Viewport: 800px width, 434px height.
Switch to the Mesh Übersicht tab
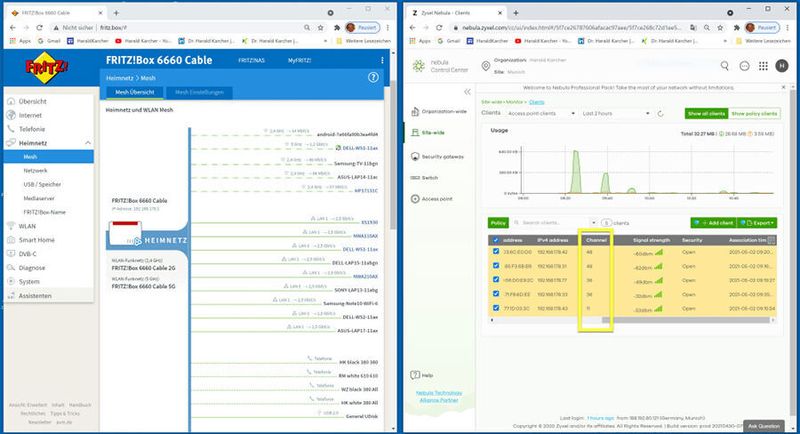click(135, 92)
